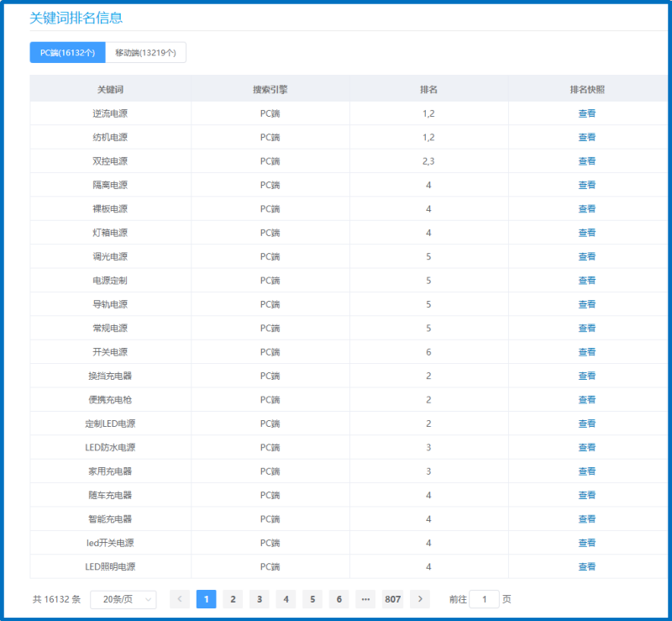Go to page 3

point(260,599)
